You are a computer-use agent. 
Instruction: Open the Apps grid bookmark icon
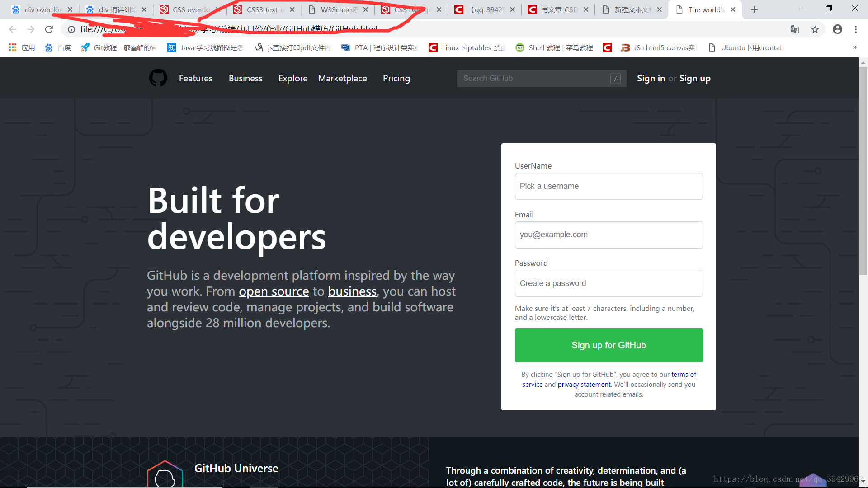tap(13, 47)
